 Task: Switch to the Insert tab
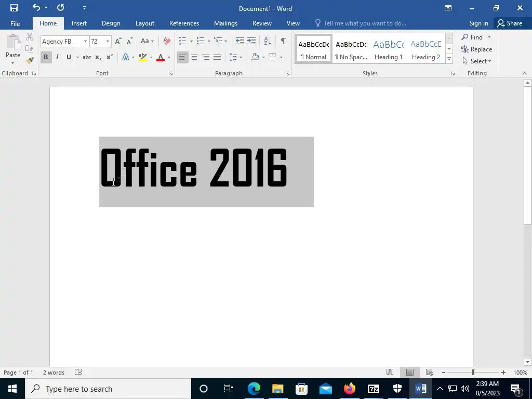pyautogui.click(x=79, y=23)
